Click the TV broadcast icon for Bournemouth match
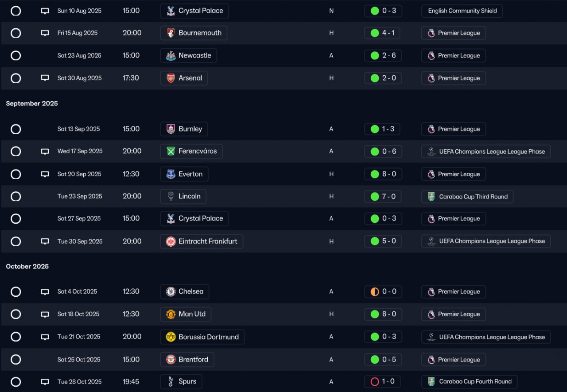Screen dimensions: 567x392 pyautogui.click(x=45, y=33)
